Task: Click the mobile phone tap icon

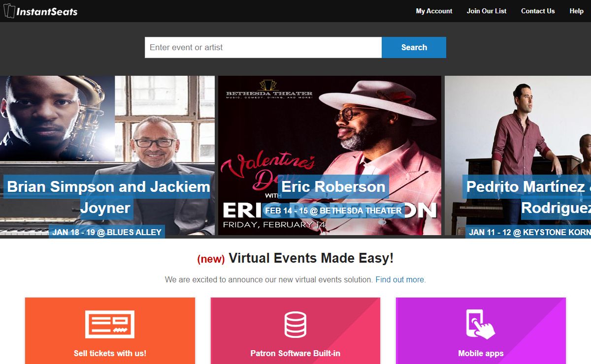Action: pos(481,324)
